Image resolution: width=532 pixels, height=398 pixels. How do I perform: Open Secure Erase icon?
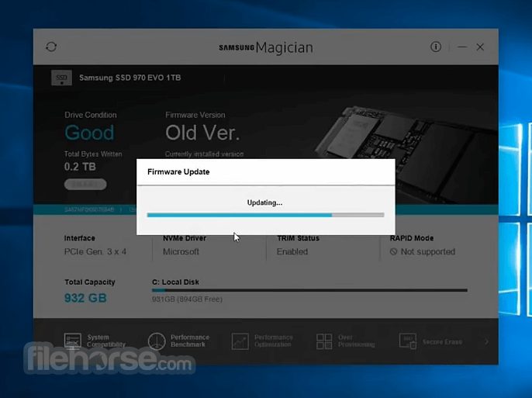tap(407, 341)
